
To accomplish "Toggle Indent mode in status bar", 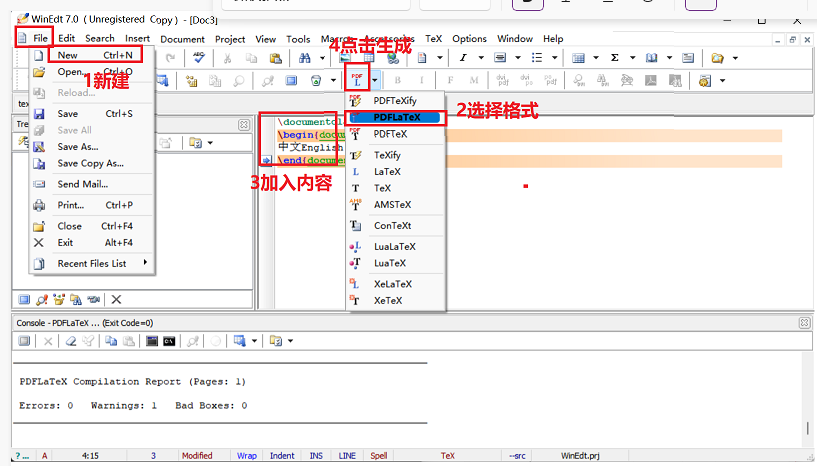I will 282,456.
